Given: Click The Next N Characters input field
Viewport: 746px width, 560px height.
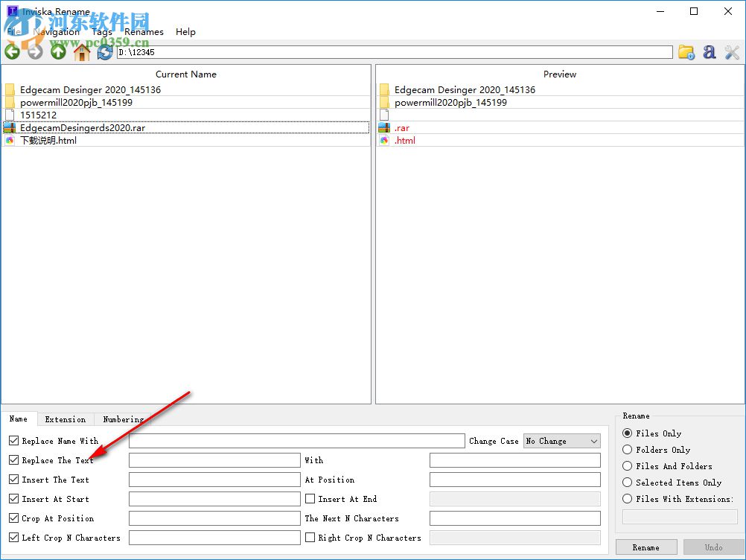Looking at the screenshot, I should [514, 518].
